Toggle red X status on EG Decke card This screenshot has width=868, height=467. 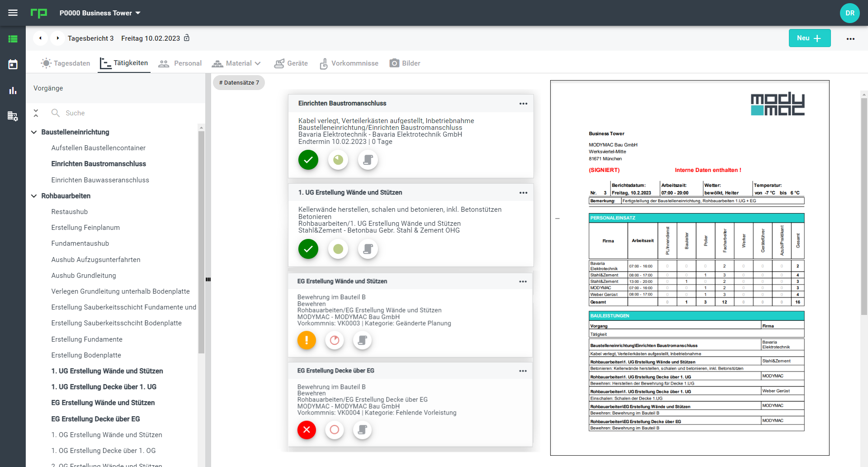click(307, 429)
